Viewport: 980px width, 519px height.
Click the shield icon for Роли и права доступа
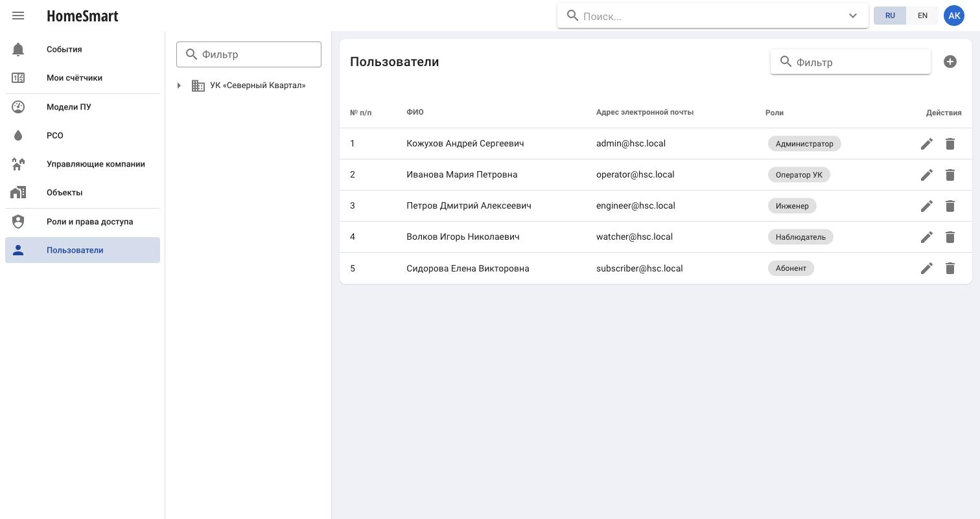[18, 222]
